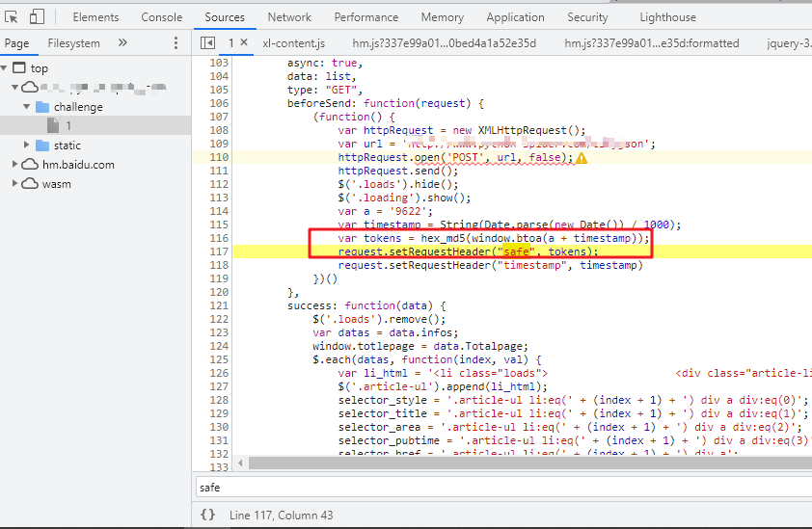
Task: Open the Memory tab
Action: tap(443, 17)
